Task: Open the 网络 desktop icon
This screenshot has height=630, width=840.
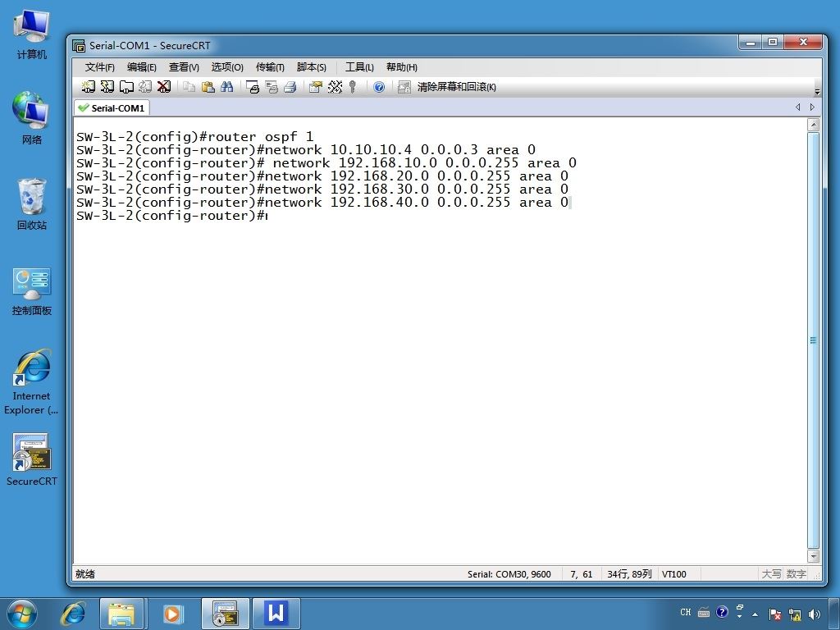Action: coord(32,118)
